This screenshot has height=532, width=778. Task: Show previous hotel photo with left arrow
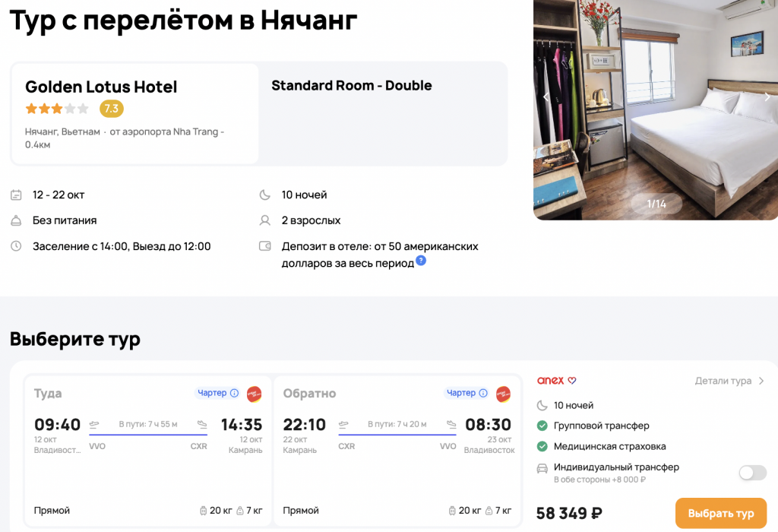coord(546,97)
